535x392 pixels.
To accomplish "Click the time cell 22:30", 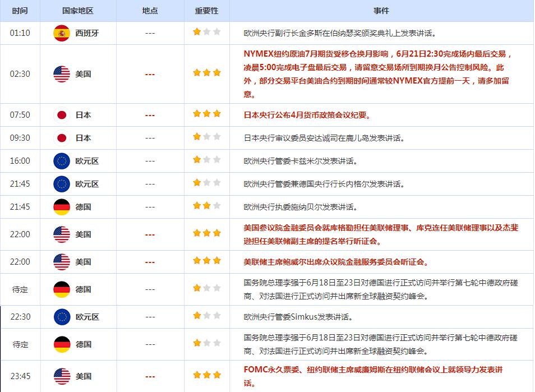I will click(x=21, y=317).
